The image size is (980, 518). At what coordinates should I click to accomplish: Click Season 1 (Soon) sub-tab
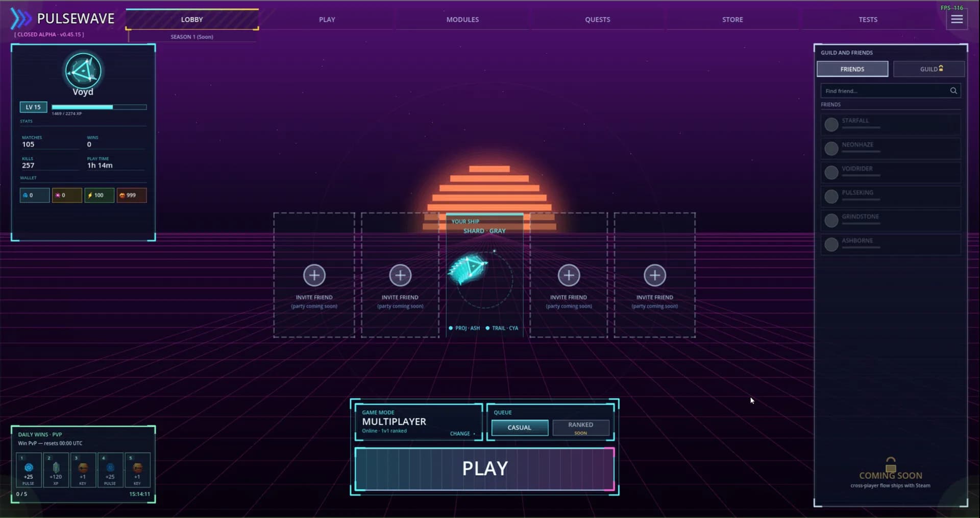[192, 37]
